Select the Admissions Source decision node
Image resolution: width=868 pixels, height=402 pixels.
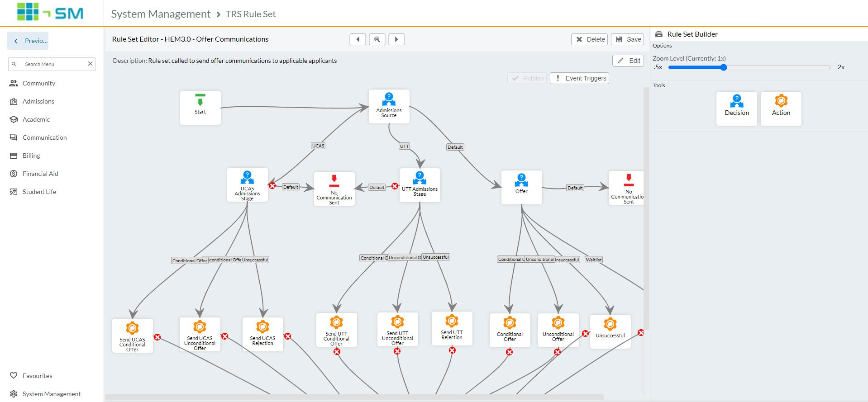point(389,106)
